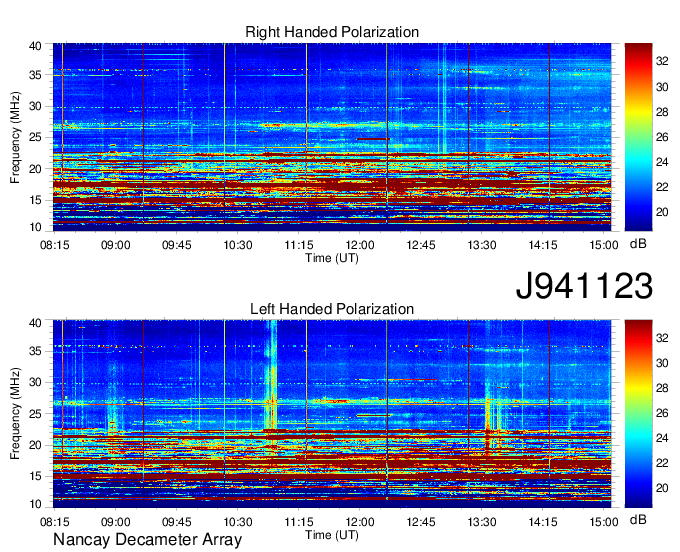Click the "10" frequency tick of the Right Handed plot
This screenshot has width=680, height=552.
pyautogui.click(x=35, y=227)
